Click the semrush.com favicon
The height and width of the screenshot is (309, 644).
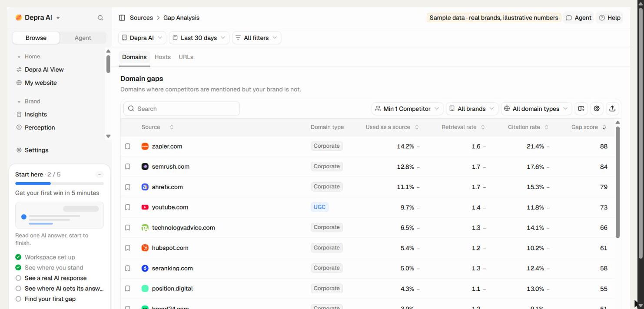click(145, 166)
